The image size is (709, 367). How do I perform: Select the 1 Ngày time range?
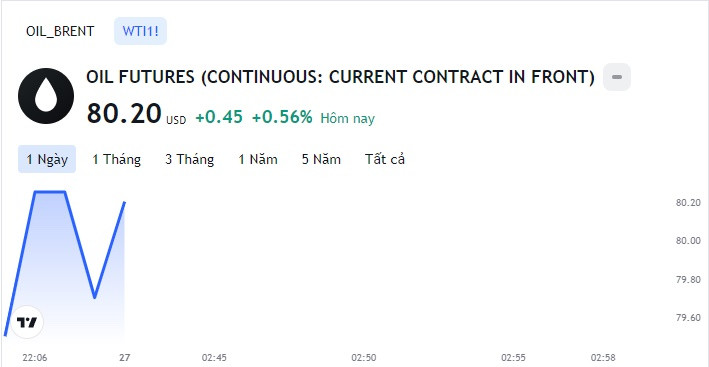(47, 159)
